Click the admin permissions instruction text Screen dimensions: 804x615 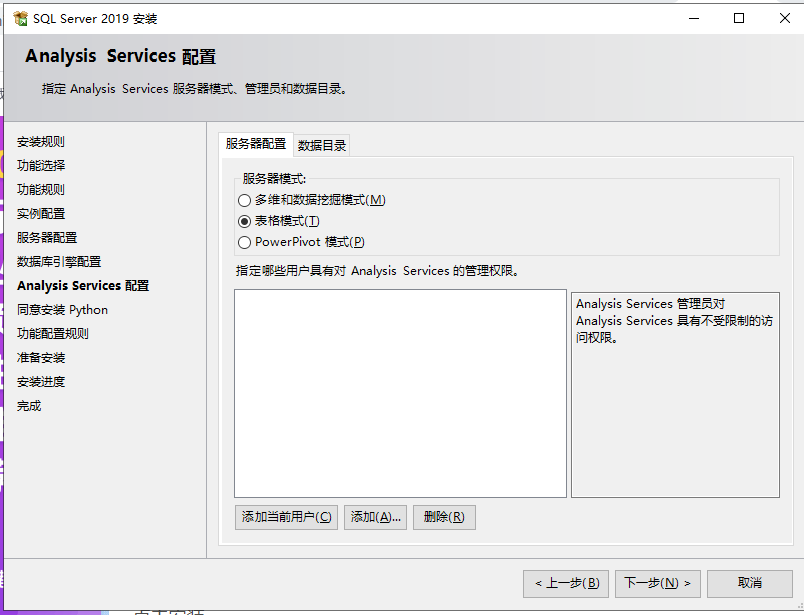click(x=378, y=271)
